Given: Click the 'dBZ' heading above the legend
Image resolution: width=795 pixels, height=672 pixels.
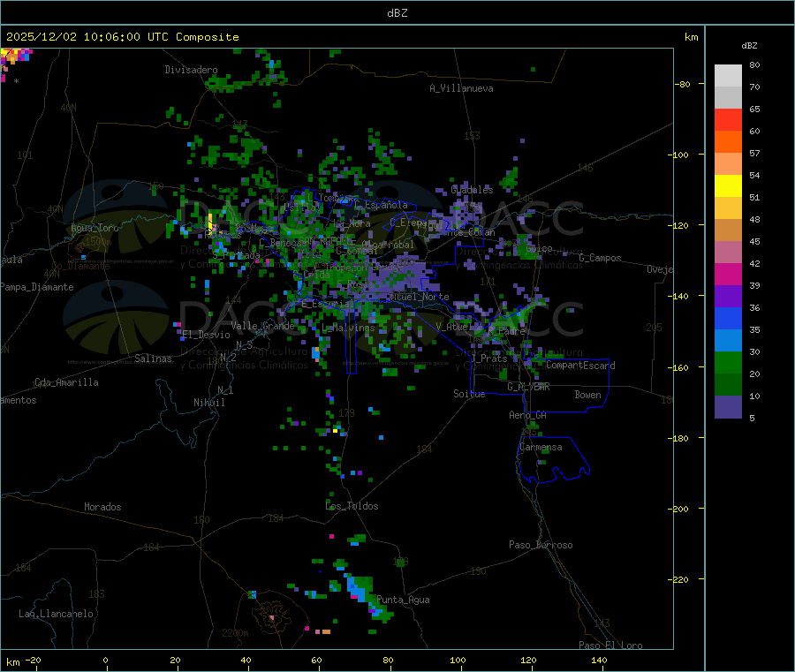Looking at the screenshot, I should (749, 46).
